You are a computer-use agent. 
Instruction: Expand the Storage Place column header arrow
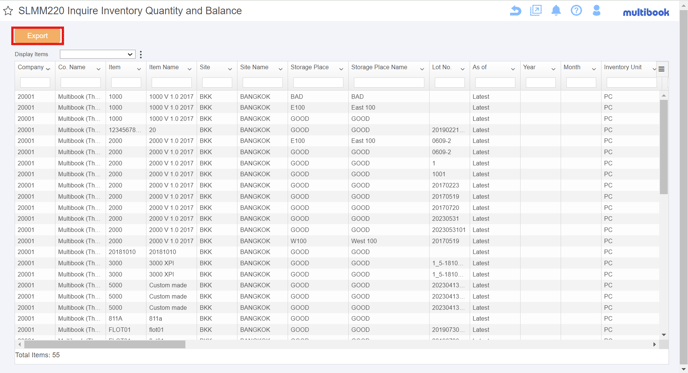[341, 69]
